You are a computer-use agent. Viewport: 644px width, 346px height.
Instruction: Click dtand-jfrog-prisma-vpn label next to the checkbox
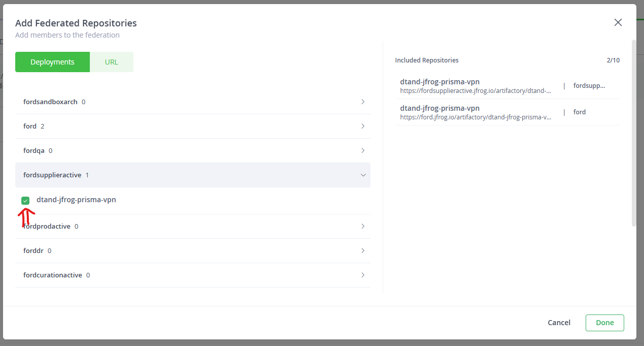[76, 200]
